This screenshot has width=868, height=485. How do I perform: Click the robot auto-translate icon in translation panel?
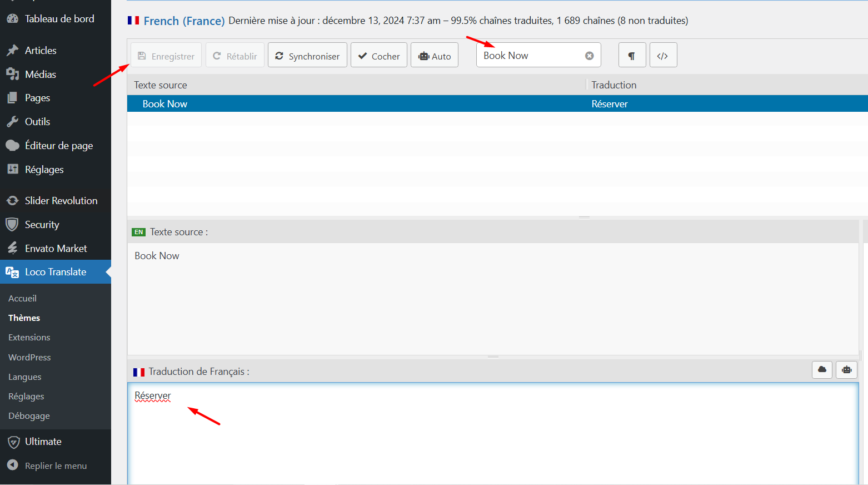coord(846,370)
